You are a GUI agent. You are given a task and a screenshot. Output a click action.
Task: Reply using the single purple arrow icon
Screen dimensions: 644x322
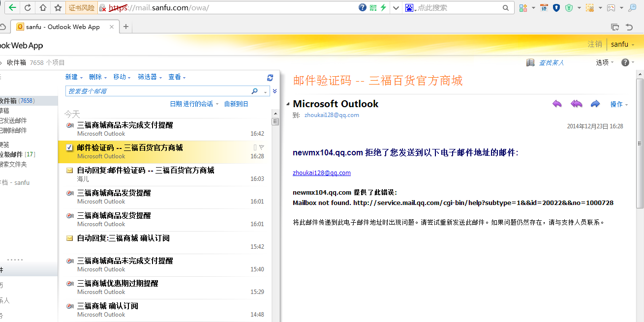click(557, 104)
